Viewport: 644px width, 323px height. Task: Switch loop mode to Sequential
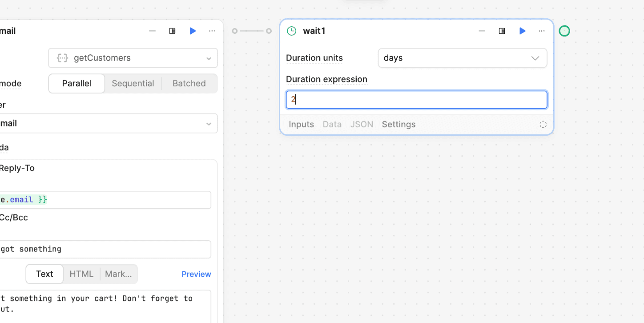click(133, 83)
